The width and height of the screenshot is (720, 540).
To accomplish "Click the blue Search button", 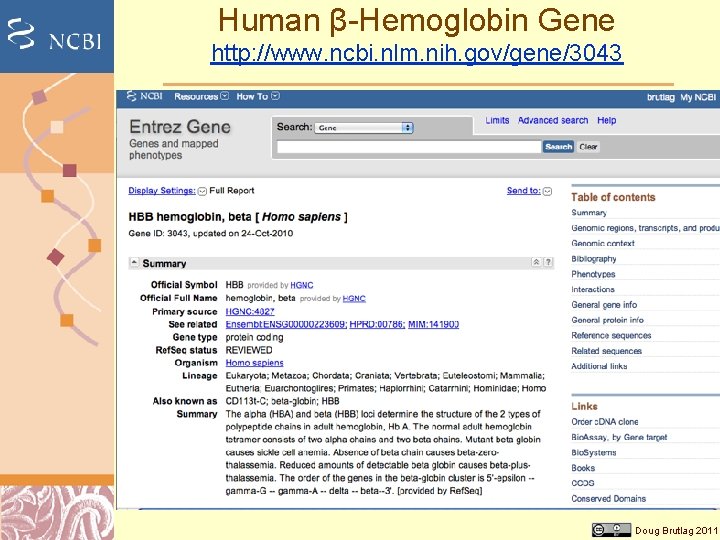I will [558, 147].
